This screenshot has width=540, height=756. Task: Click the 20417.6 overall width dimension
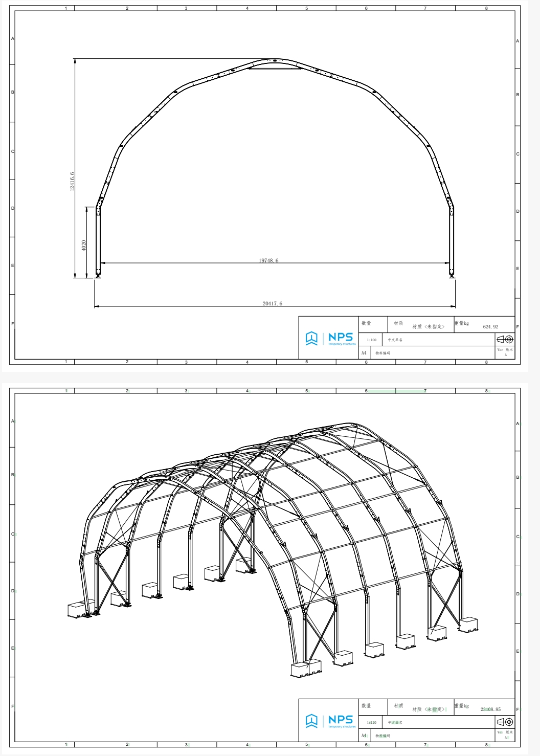point(272,304)
